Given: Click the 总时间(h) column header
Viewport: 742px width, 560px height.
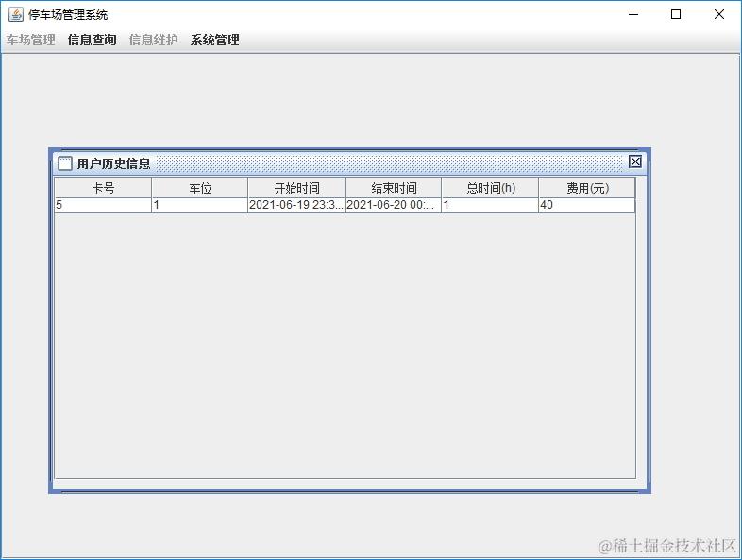Looking at the screenshot, I should tap(490, 188).
